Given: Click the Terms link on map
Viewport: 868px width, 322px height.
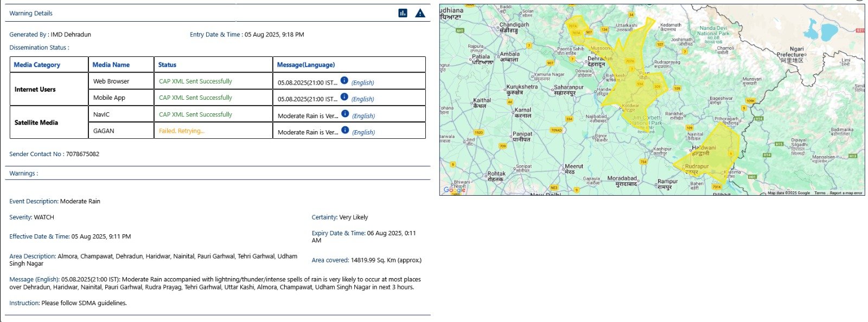Looking at the screenshot, I should 819,193.
